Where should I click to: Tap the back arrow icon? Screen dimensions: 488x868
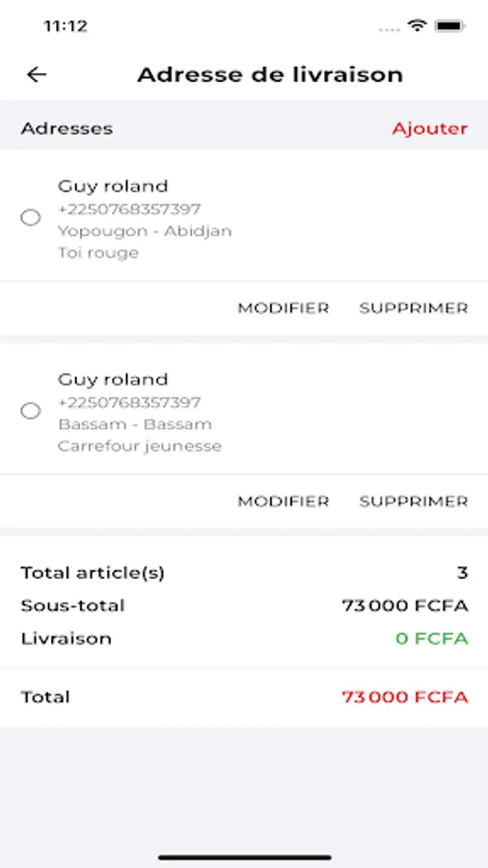pos(37,74)
